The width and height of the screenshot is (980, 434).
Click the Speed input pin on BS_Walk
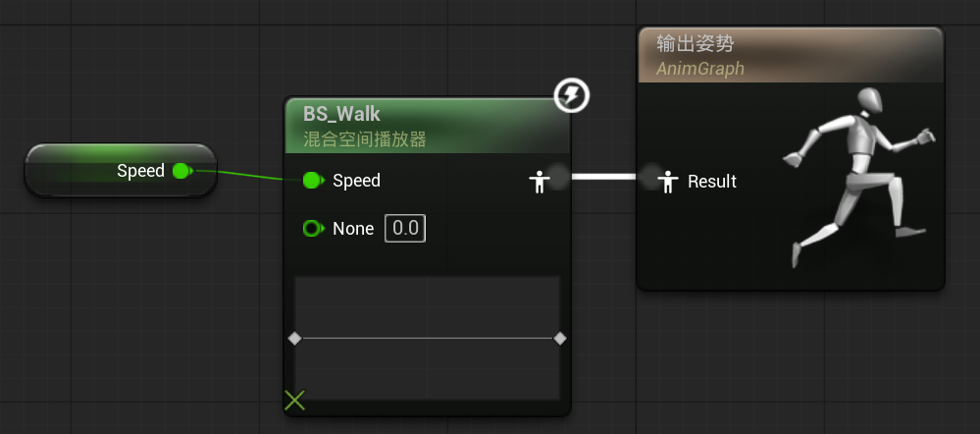point(313,180)
